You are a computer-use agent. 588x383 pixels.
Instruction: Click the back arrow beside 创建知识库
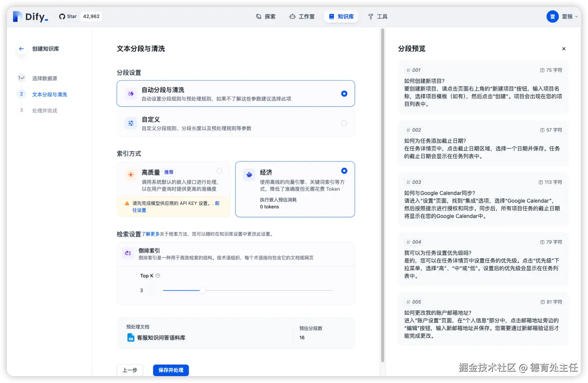pos(21,49)
